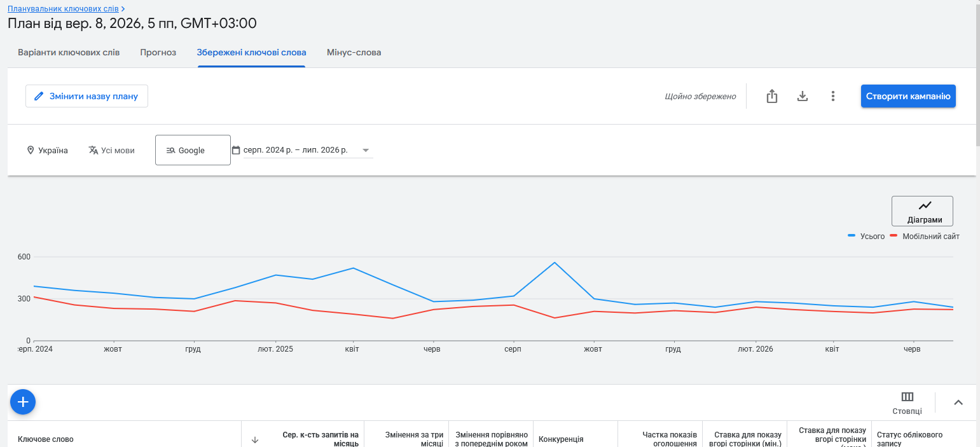
Task: Switch to the Прогноз tab
Action: pyautogui.click(x=158, y=52)
